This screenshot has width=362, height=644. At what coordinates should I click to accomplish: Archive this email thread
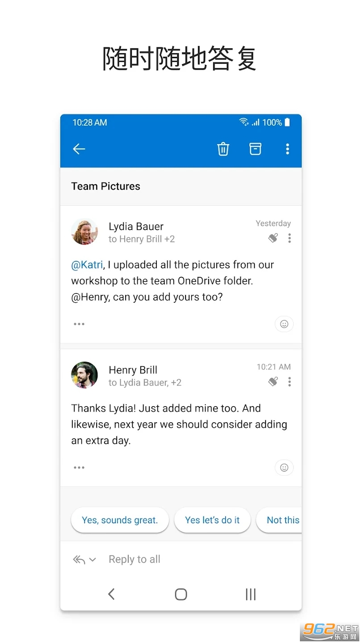[x=255, y=149]
